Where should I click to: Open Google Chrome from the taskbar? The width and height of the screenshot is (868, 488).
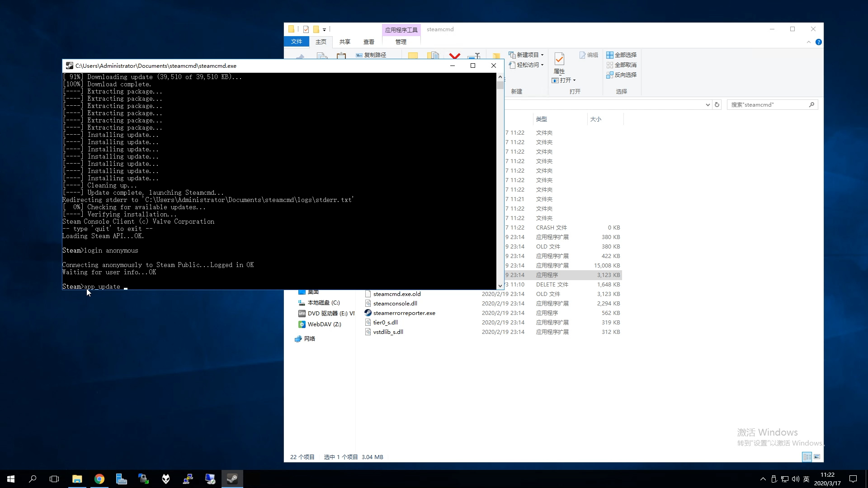point(99,479)
